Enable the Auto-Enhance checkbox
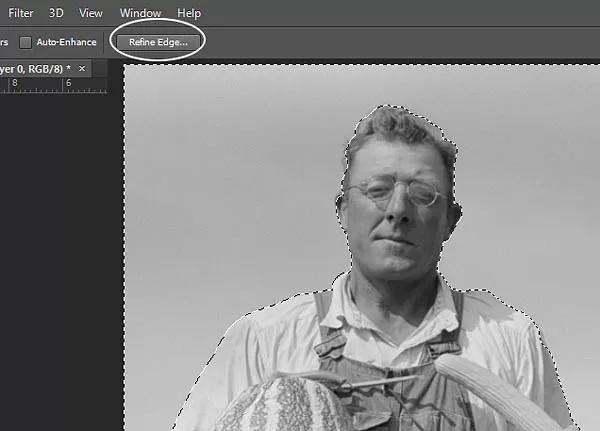 point(26,42)
